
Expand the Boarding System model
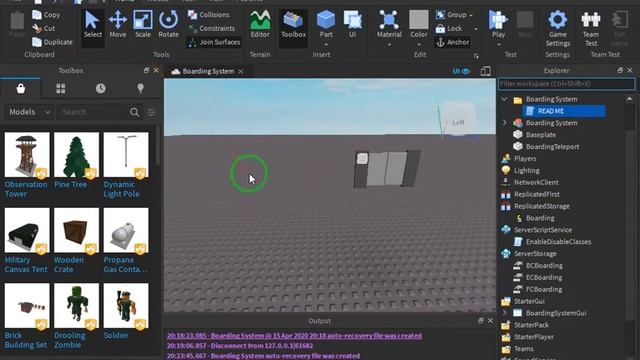504,122
